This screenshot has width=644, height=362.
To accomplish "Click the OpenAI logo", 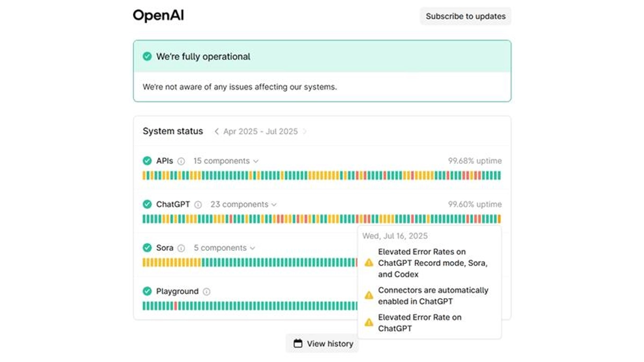I will [x=158, y=16].
